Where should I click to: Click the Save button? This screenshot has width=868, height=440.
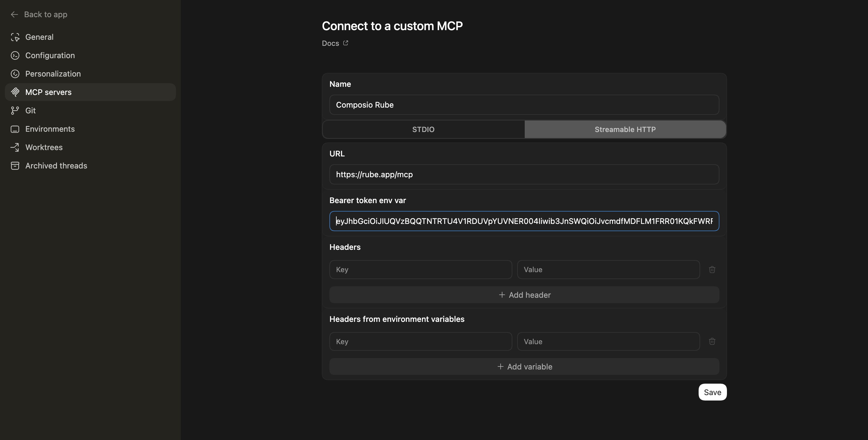pyautogui.click(x=712, y=392)
